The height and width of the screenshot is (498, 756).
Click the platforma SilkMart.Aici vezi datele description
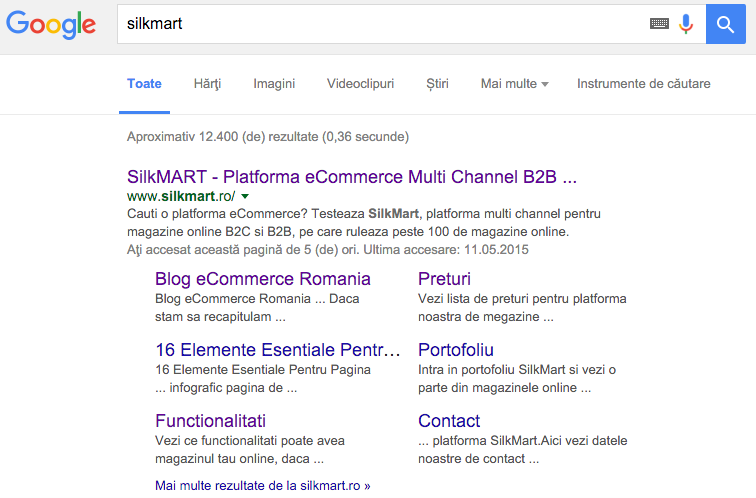click(x=523, y=449)
